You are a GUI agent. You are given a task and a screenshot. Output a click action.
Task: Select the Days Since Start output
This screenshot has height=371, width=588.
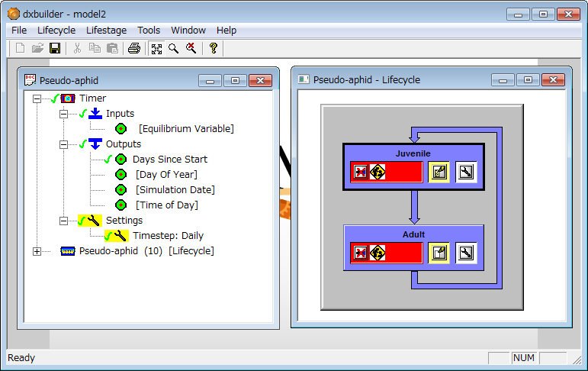[x=170, y=160]
